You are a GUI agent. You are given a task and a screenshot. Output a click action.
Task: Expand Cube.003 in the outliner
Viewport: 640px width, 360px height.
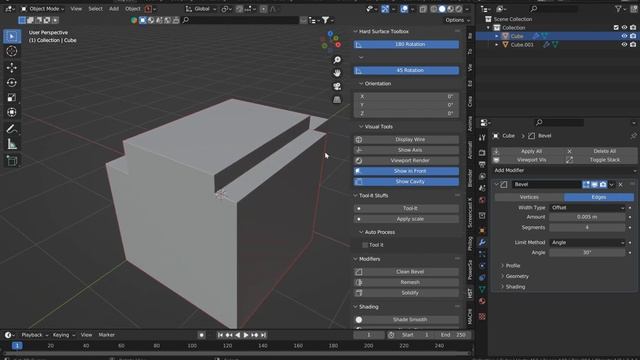click(x=497, y=44)
